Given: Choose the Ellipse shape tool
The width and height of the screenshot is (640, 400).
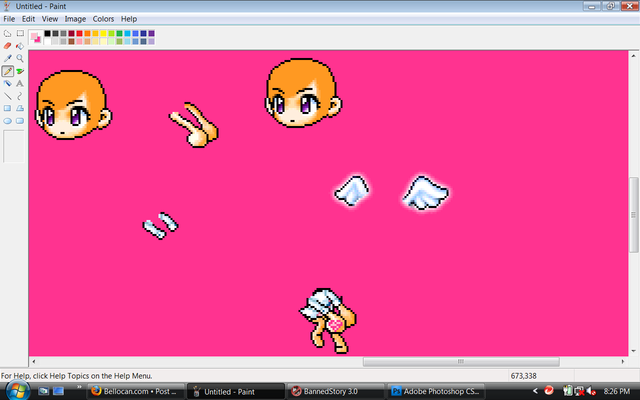Looking at the screenshot, I should (x=7, y=121).
